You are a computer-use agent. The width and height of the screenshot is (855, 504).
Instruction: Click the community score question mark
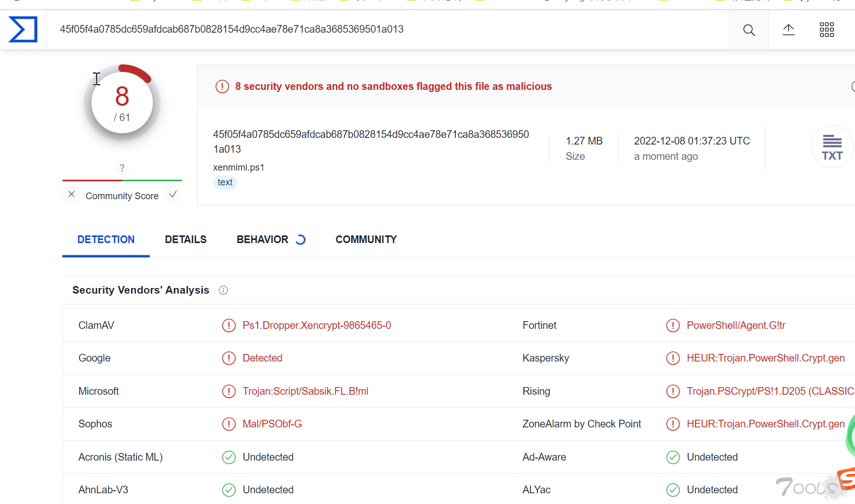(x=122, y=168)
